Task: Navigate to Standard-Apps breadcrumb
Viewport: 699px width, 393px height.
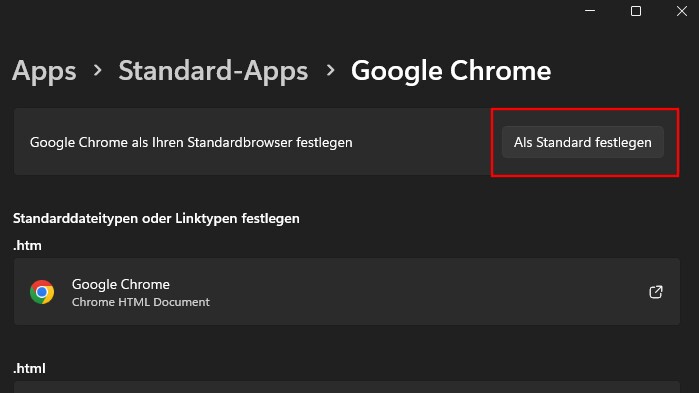Action: tap(213, 71)
